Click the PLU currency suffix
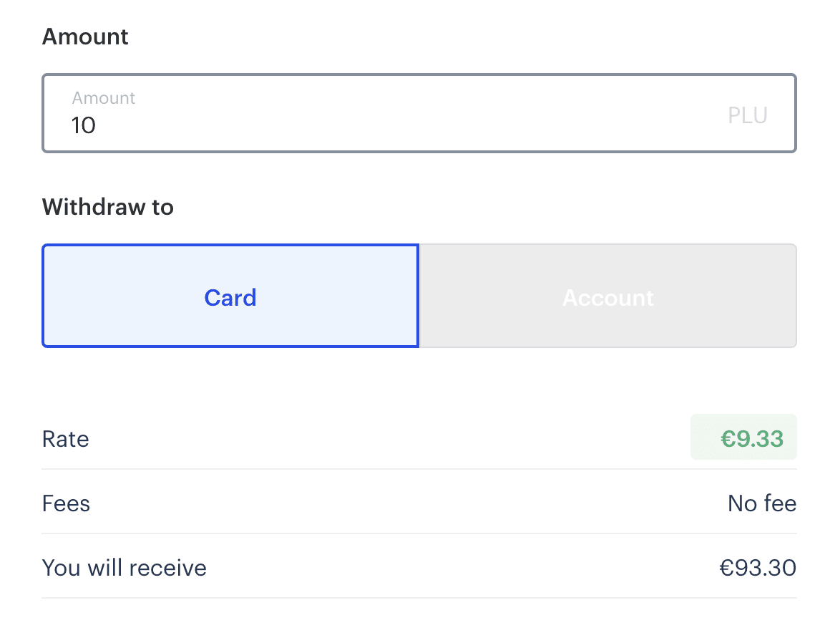Viewport: 840px width, 633px height. click(747, 115)
